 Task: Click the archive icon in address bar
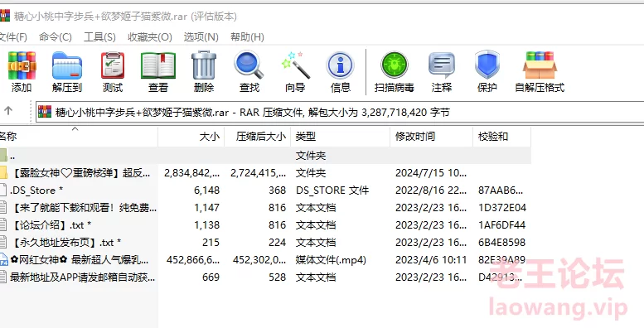pos(45,112)
